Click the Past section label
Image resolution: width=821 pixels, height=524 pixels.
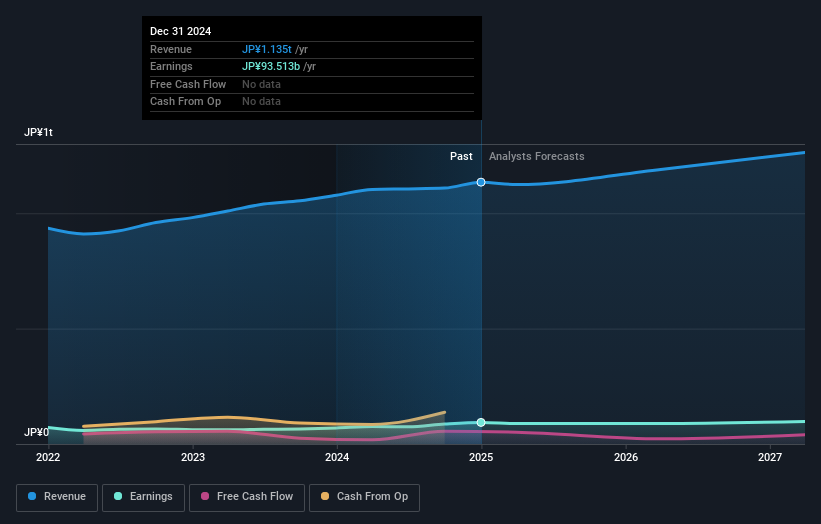[x=461, y=156]
